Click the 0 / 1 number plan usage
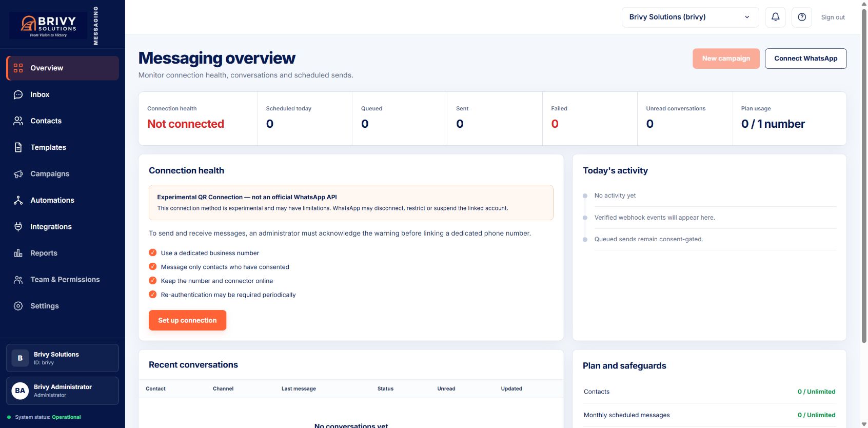This screenshot has width=868, height=428. (773, 124)
